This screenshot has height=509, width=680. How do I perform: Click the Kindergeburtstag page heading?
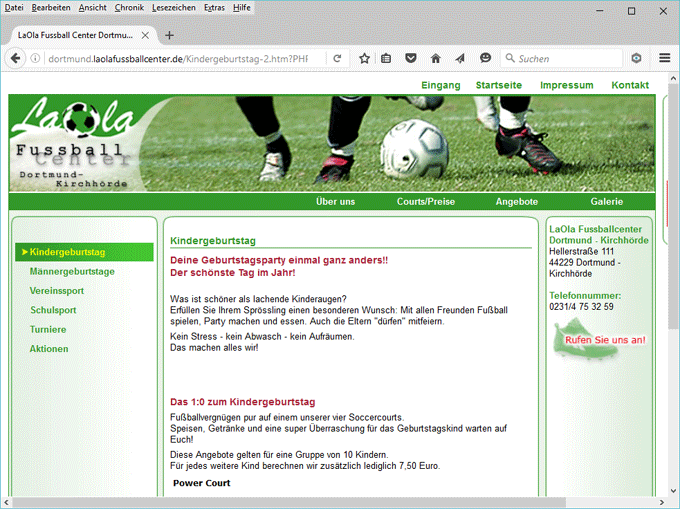tap(213, 241)
